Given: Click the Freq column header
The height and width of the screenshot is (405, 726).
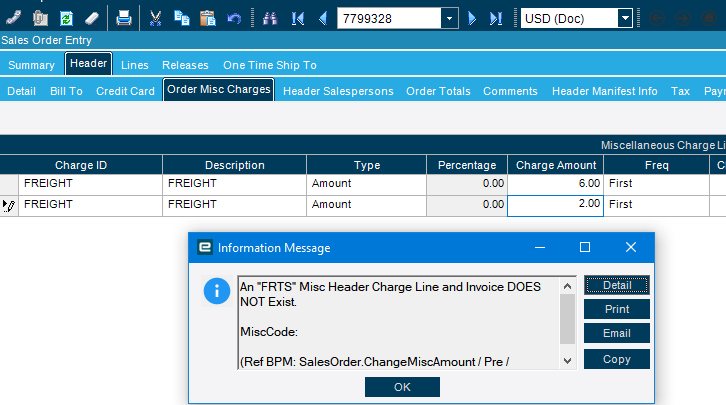Looking at the screenshot, I should [657, 165].
